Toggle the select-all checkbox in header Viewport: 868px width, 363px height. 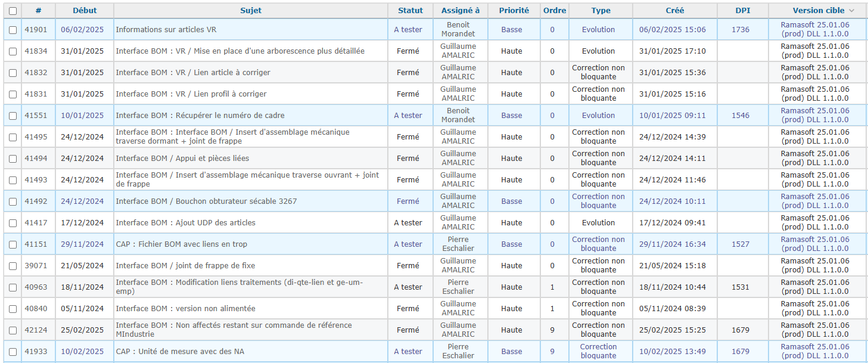[x=13, y=11]
